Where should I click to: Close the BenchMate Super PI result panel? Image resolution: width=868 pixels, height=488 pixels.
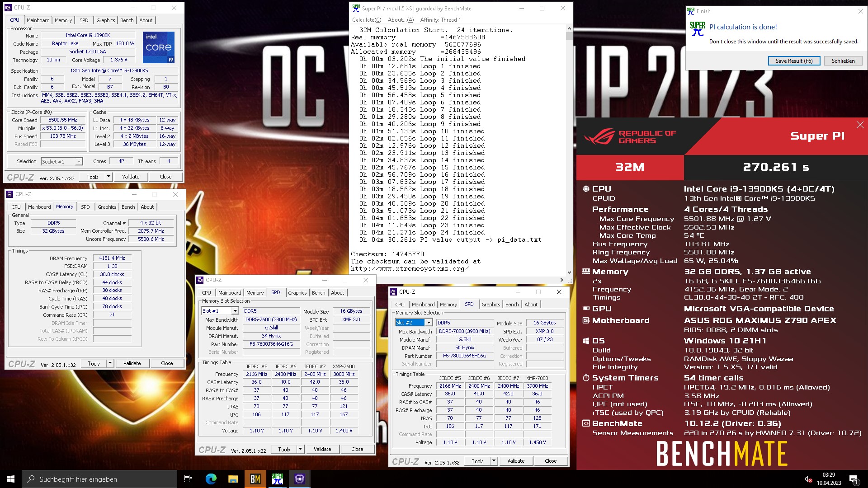point(860,125)
